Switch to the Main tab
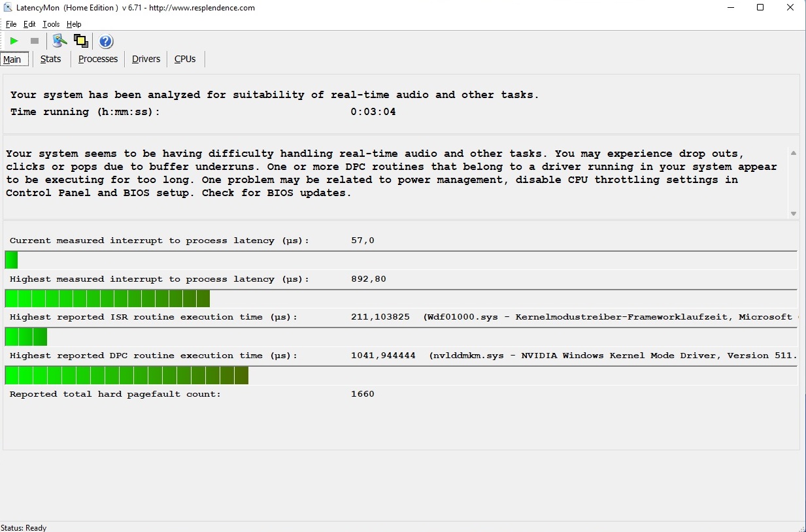The width and height of the screenshot is (806, 532). [14, 59]
